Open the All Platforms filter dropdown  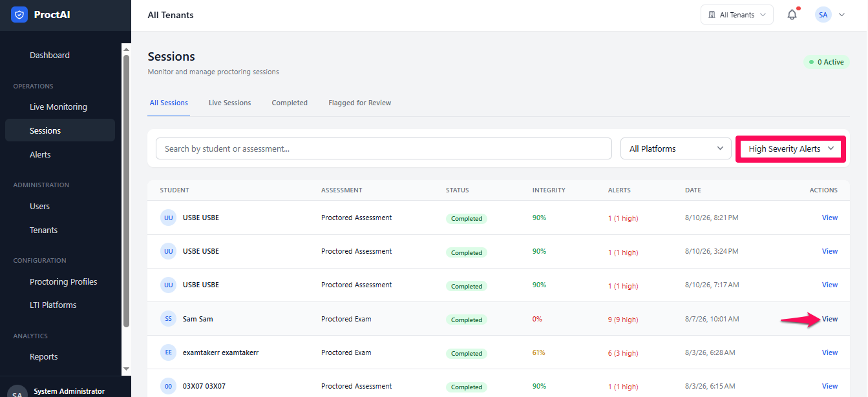coord(676,148)
